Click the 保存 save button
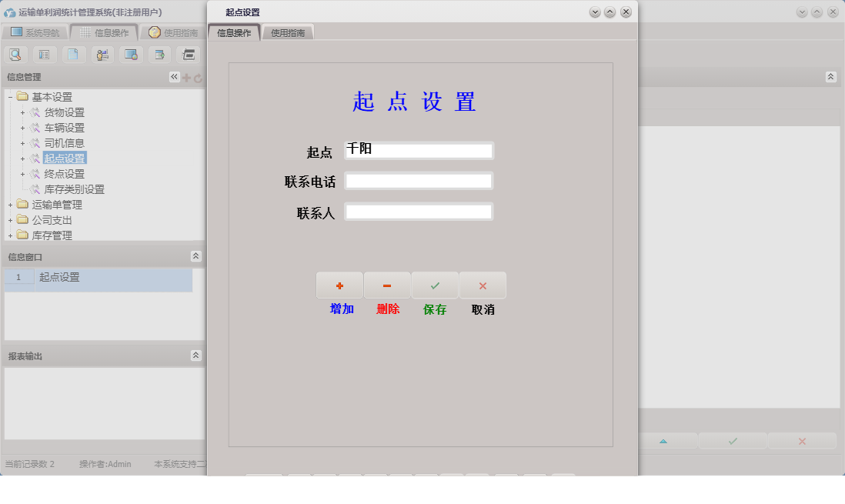 435,285
